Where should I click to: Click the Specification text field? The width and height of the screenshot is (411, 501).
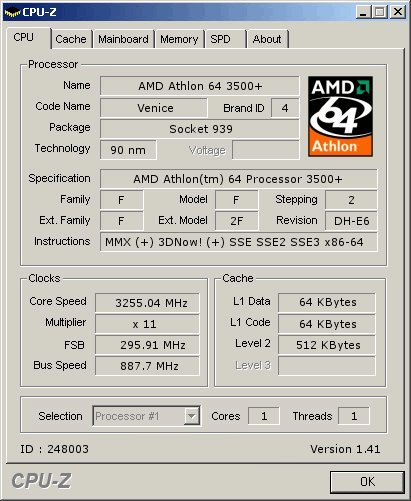239,179
